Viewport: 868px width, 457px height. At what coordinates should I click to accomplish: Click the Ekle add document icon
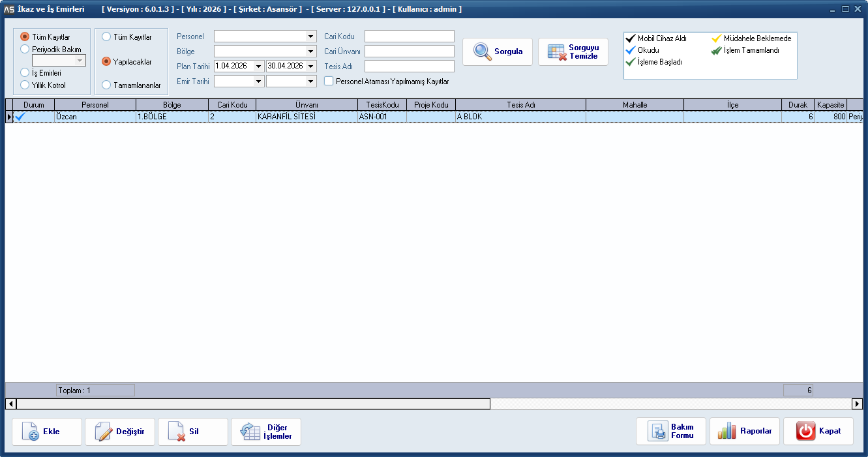[31, 432]
